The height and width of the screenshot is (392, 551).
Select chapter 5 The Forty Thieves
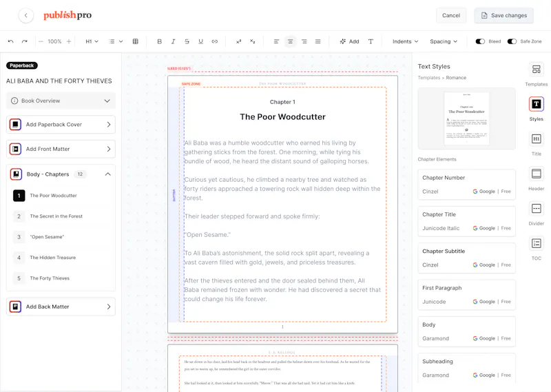click(x=61, y=278)
